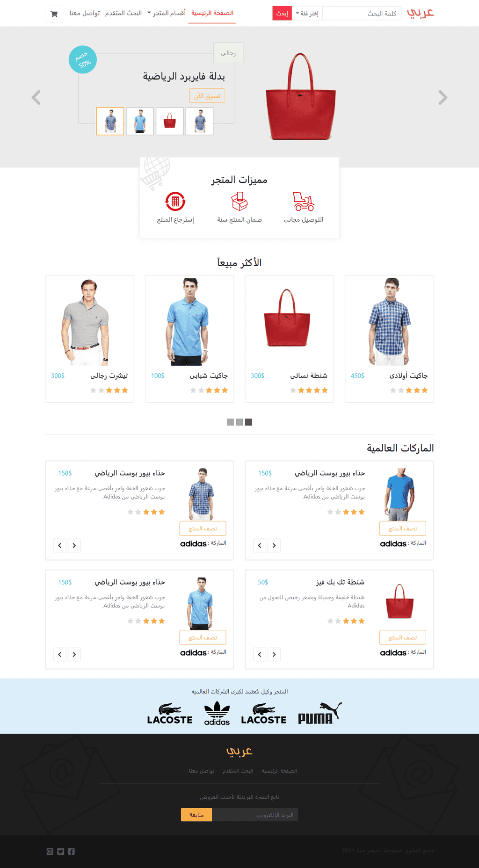Open the shopping cart icon
This screenshot has width=479, height=868.
tap(54, 14)
